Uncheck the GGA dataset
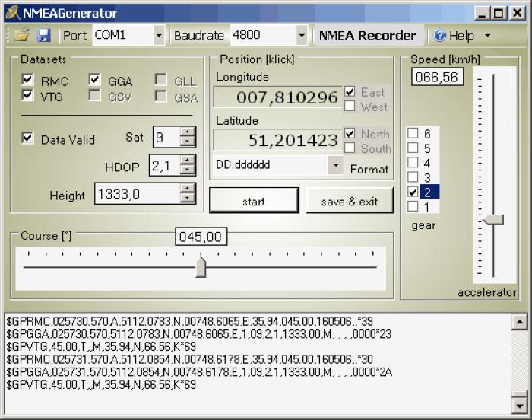532x420 pixels. (x=94, y=80)
